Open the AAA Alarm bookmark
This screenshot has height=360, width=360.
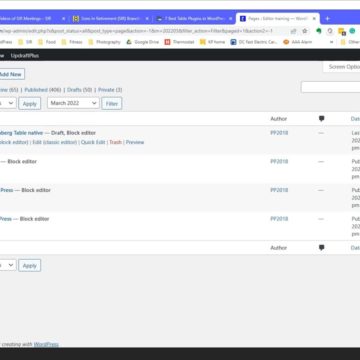pos(298,42)
